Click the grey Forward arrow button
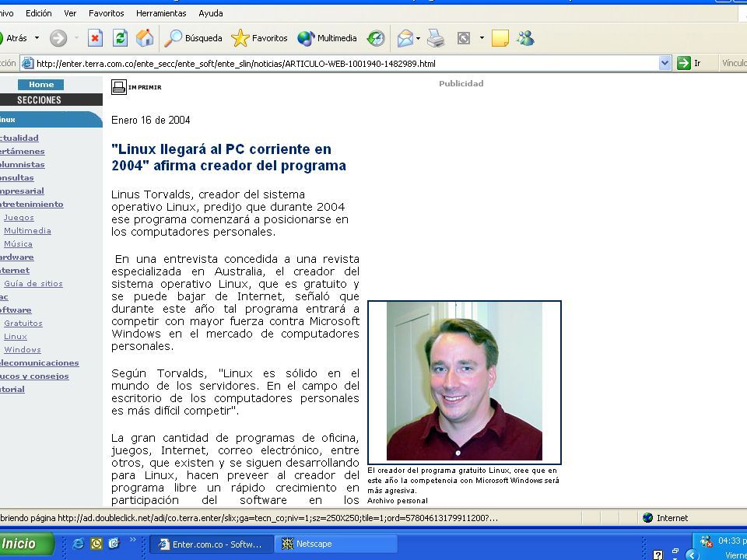 pos(58,38)
